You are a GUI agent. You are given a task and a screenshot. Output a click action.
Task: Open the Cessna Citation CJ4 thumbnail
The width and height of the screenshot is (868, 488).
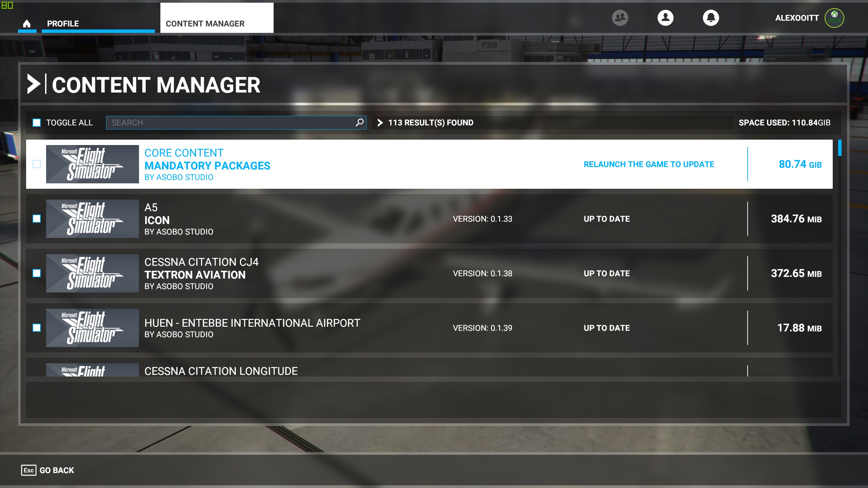coord(92,273)
